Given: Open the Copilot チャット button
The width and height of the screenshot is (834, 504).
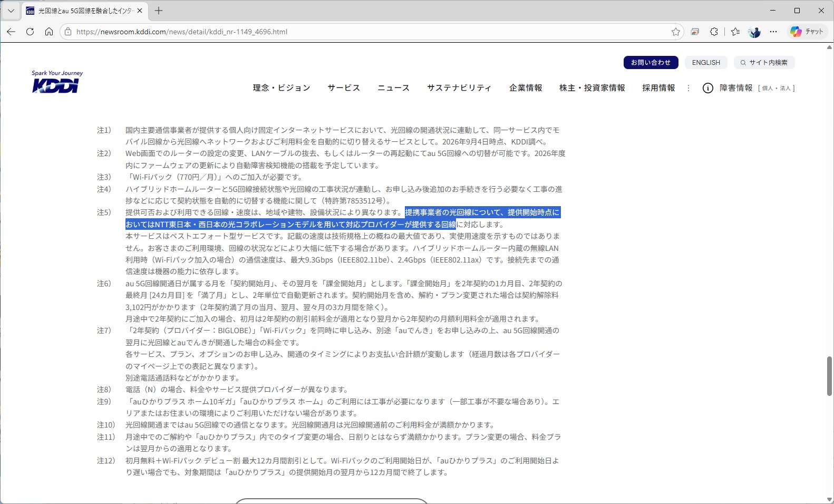Looking at the screenshot, I should tap(807, 32).
